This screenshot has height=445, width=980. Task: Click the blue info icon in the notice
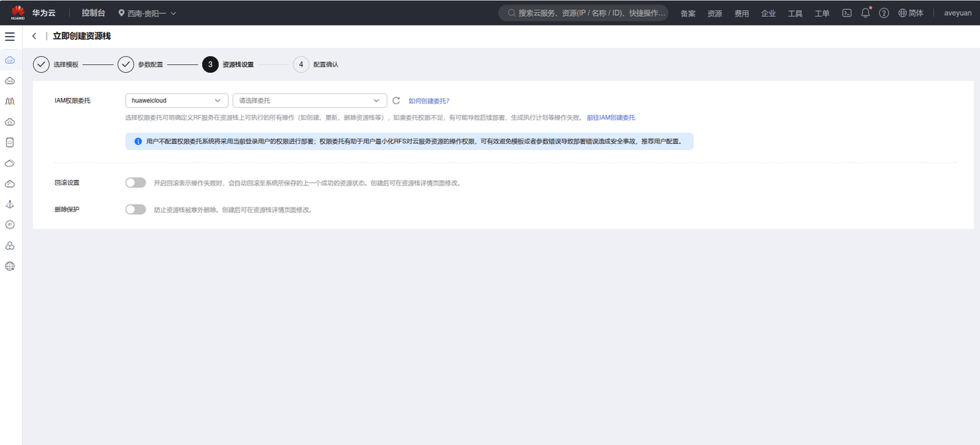click(x=138, y=142)
